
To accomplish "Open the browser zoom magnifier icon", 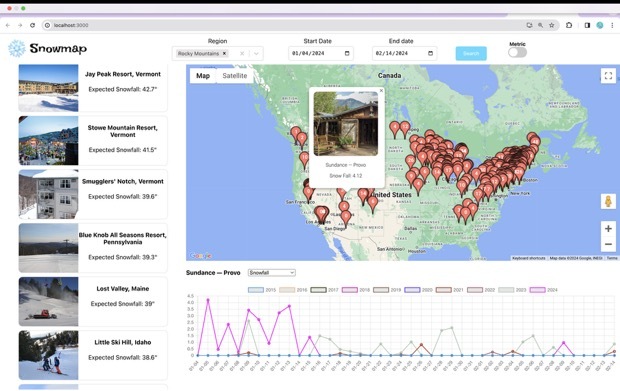I will pos(540,25).
